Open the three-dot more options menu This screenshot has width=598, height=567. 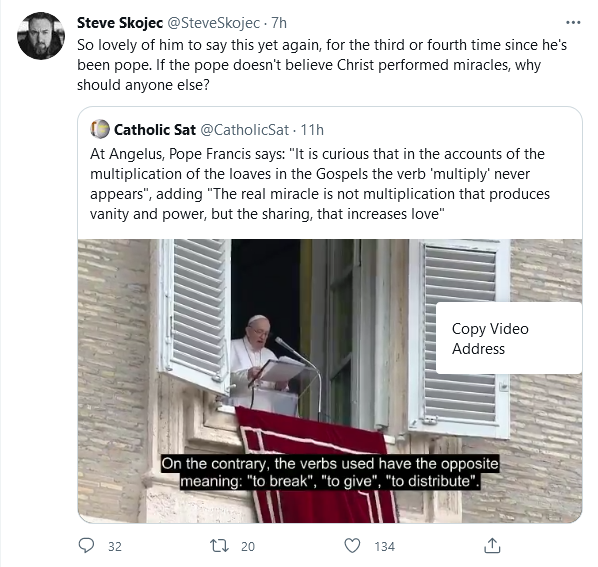pyautogui.click(x=573, y=23)
